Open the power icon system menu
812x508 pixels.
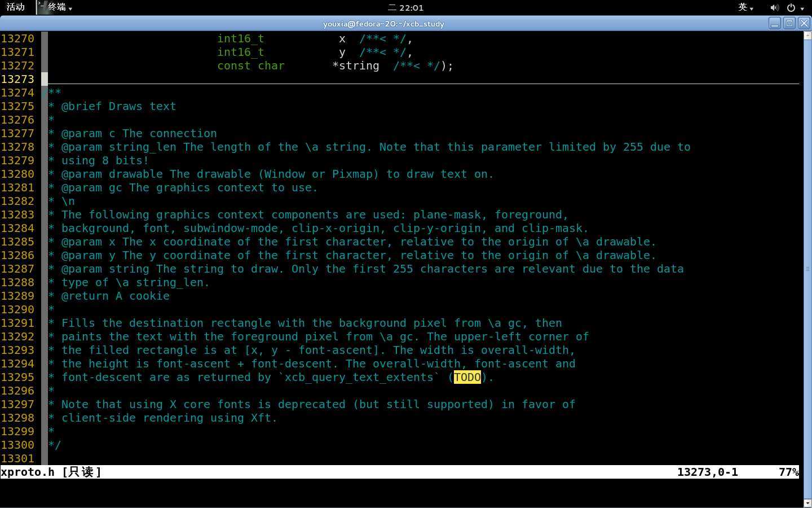[791, 7]
